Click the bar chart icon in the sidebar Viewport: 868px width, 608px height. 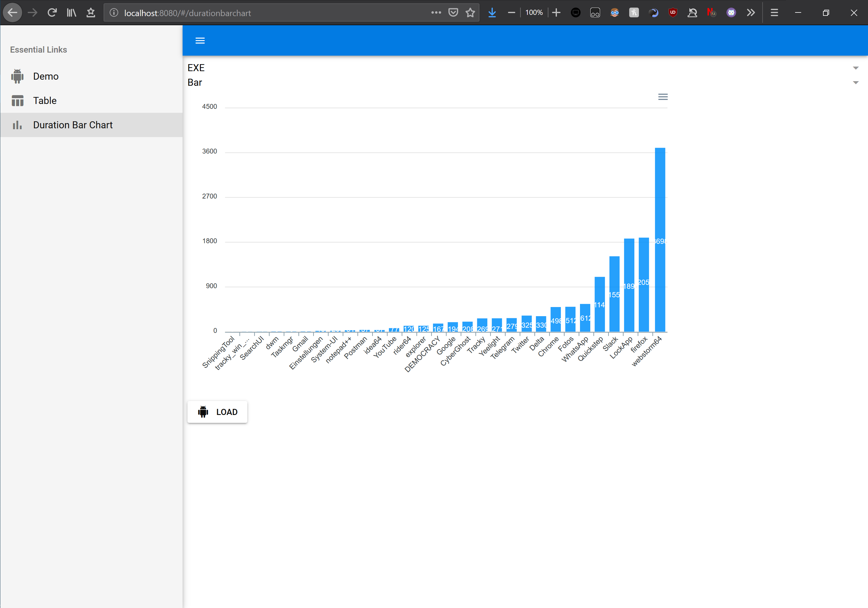(17, 125)
